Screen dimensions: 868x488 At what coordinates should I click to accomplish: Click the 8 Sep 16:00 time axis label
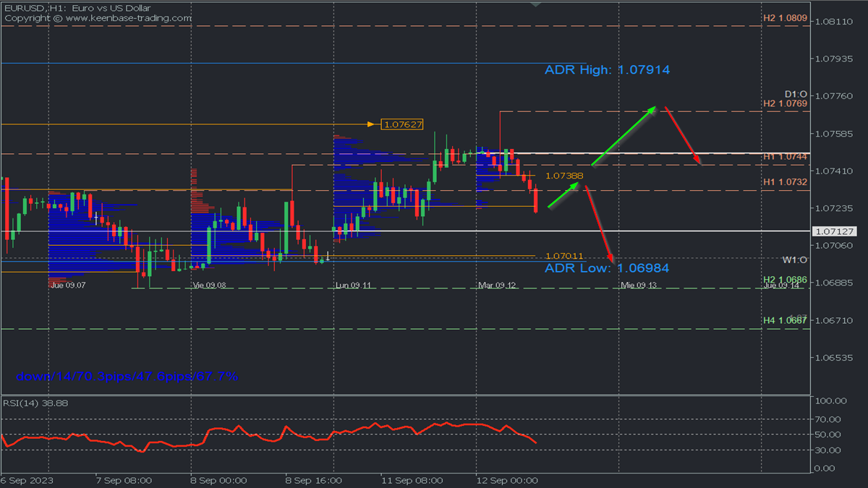click(314, 480)
